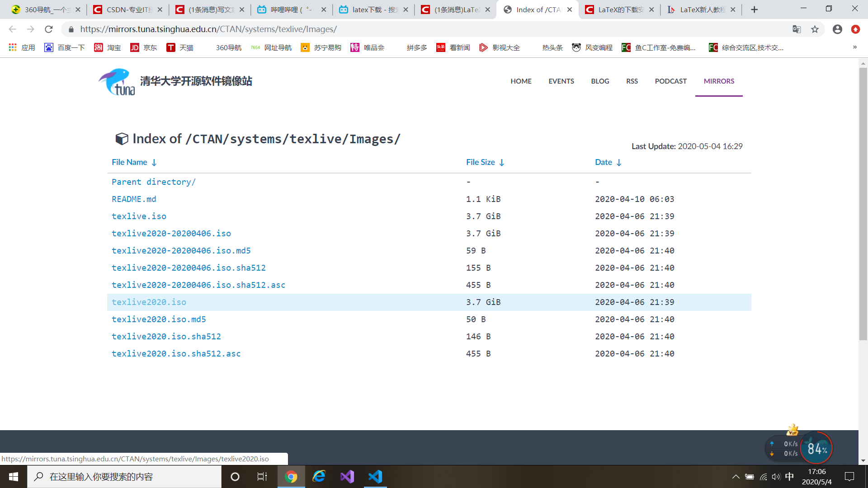868x488 pixels.
Task: Toggle the Chinese input method indicator in tray
Action: (789, 477)
